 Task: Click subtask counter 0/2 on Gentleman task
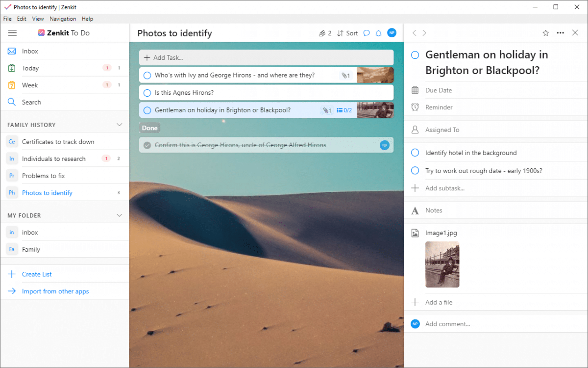[x=344, y=110]
